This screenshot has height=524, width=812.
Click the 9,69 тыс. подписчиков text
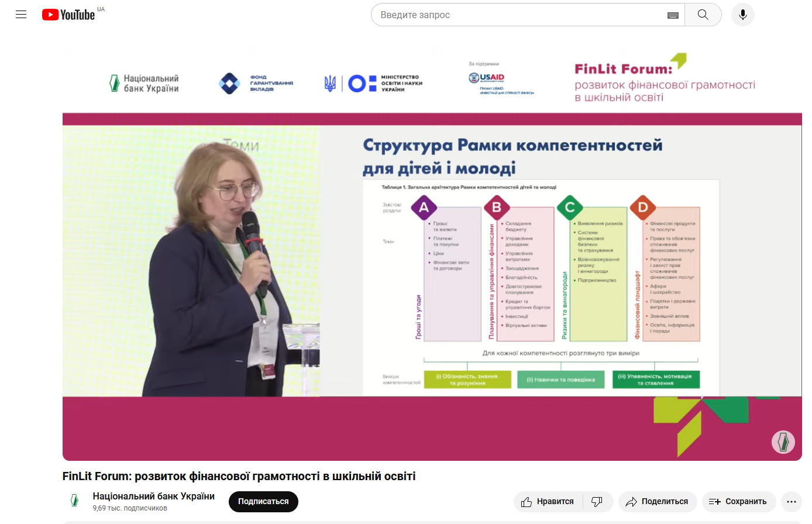[130, 508]
